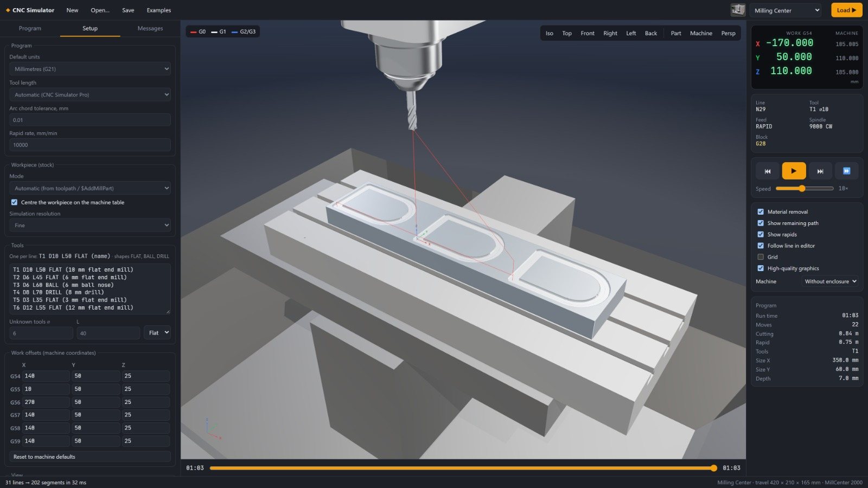The height and width of the screenshot is (488, 868).
Task: Start simulation with the orange play button
Action: coord(794,171)
